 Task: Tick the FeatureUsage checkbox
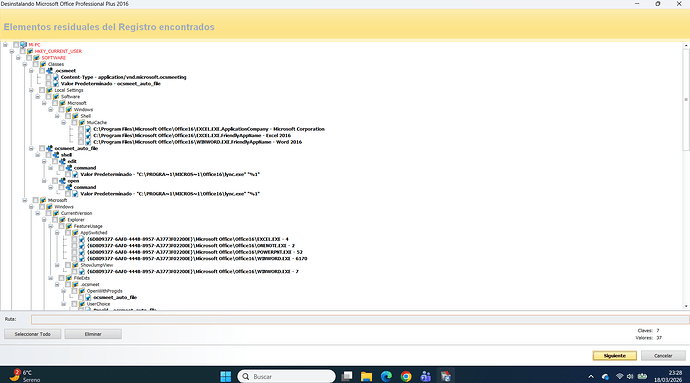click(x=62, y=226)
